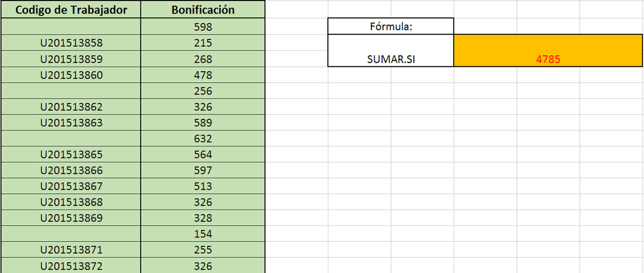Click the U201513872 code cell
The height and width of the screenshot is (273, 644).
[71, 266]
